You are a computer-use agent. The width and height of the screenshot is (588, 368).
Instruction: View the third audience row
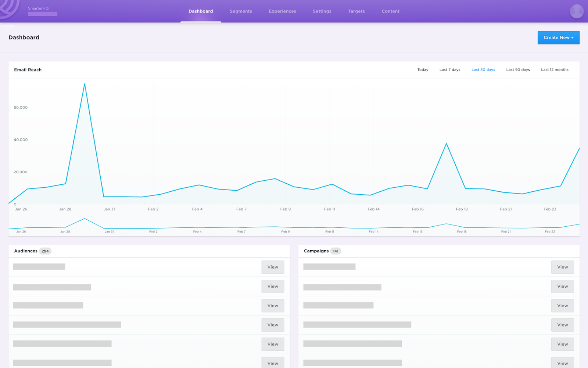click(273, 306)
